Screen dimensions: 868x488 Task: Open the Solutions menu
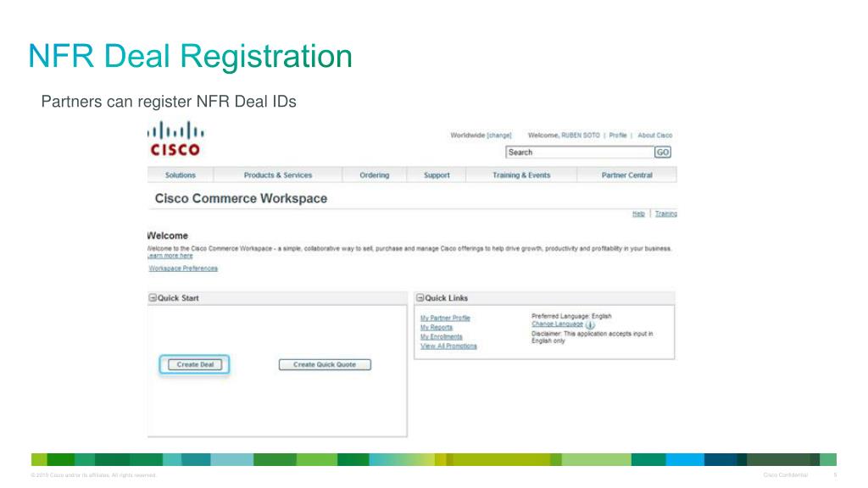pos(181,175)
